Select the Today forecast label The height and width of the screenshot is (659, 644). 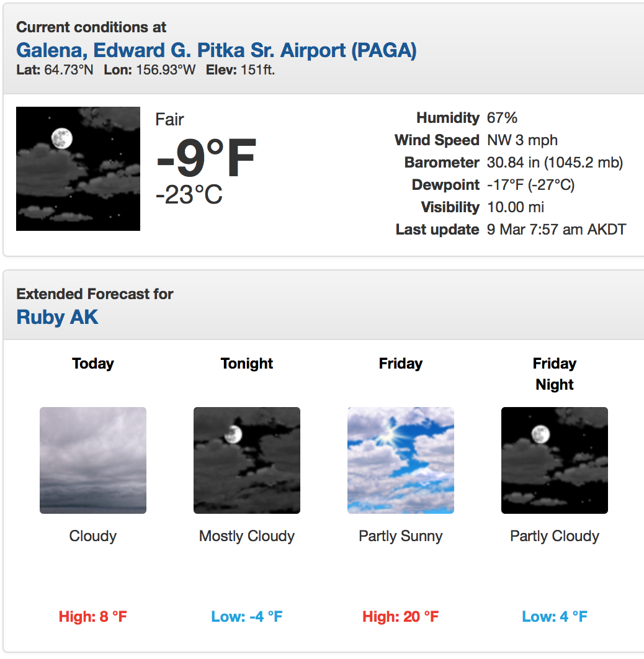[93, 364]
